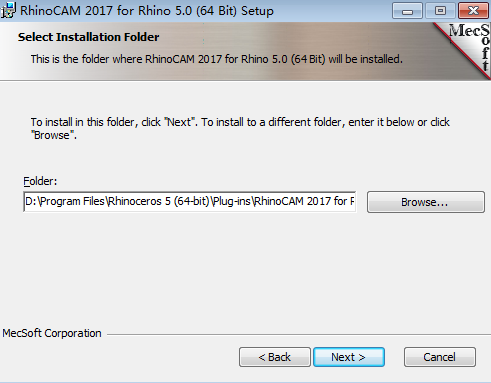Click the MecSoft Corporation footer label
This screenshot has width=491, height=383.
(x=52, y=333)
